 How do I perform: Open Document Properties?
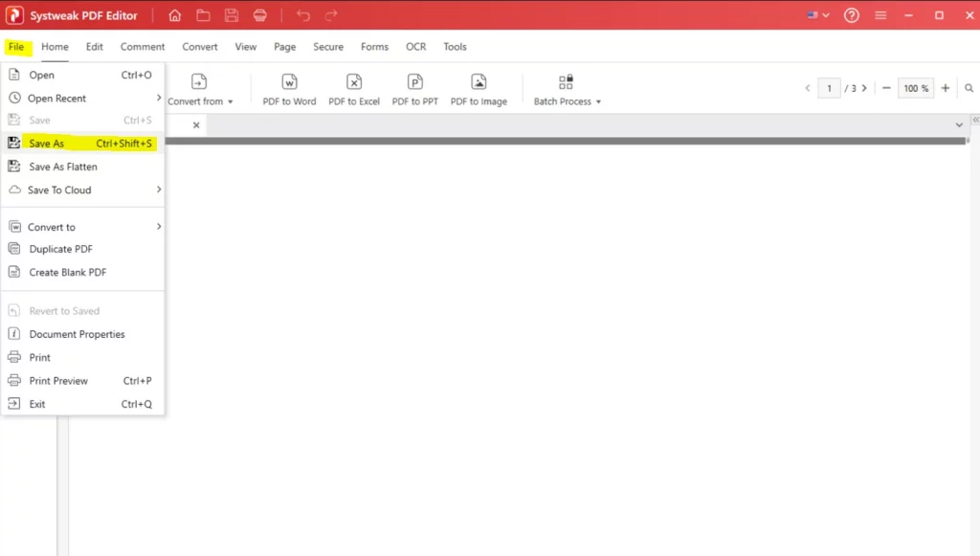[82, 334]
